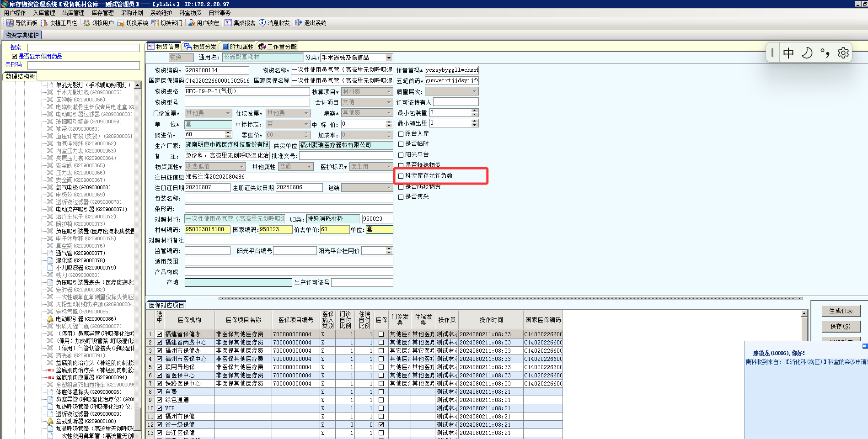The height and width of the screenshot is (439, 868).
Task: Enable the 科室库存允许负数 checkbox
Action: point(401,176)
